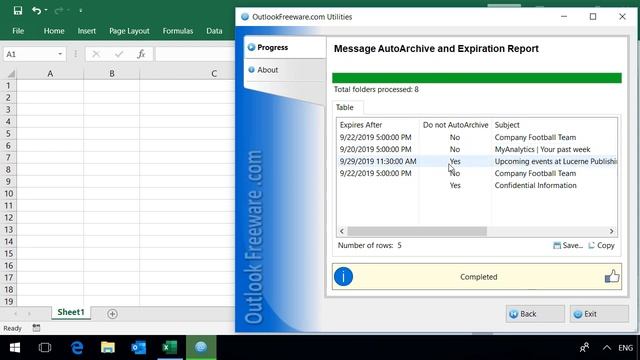Click the formula bar input area
Screen dimensions: 640x360
[x=195, y=54]
